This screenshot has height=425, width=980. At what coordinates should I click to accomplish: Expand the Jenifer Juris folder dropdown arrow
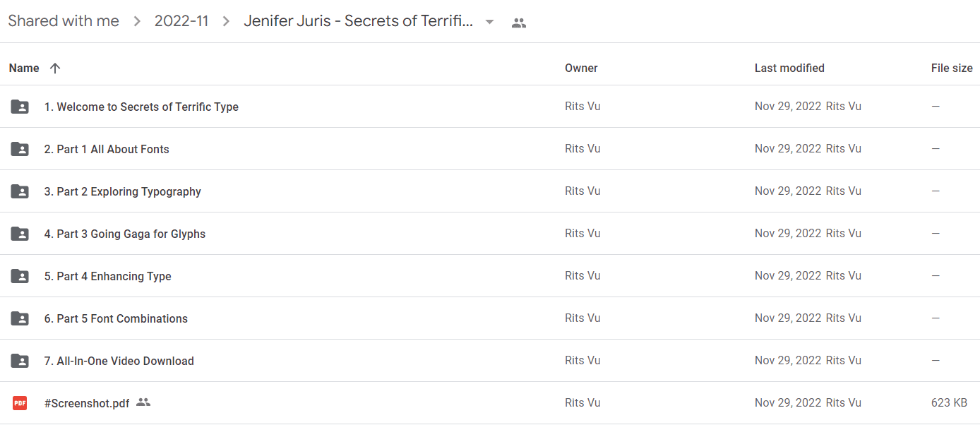(x=489, y=22)
